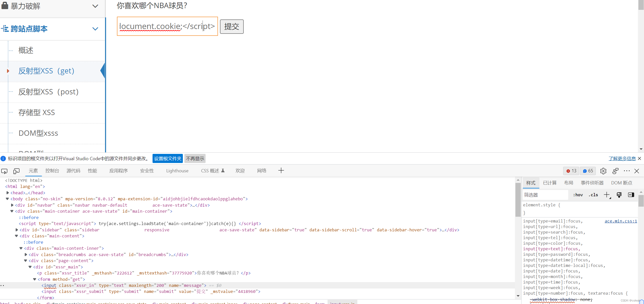Image resolution: width=644 pixels, height=304 pixels.
Task: Click the feedback/people icon in DevTools toolbar
Action: pyautogui.click(x=615, y=171)
